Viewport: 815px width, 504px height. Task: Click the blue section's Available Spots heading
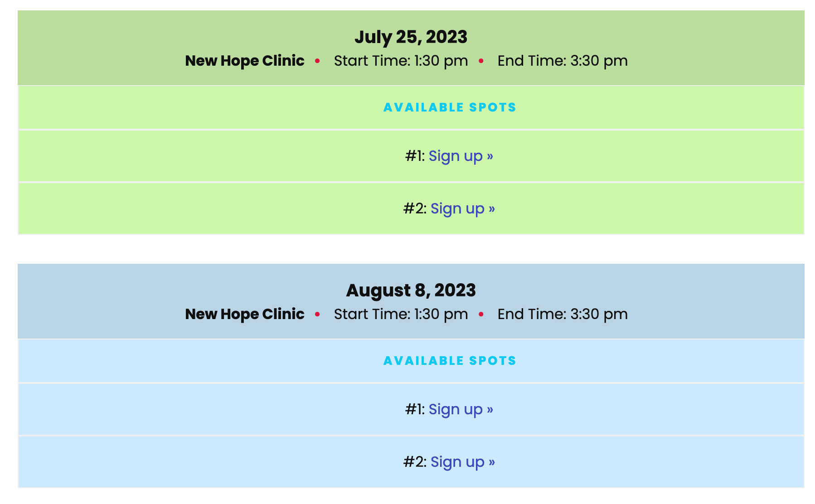(450, 361)
